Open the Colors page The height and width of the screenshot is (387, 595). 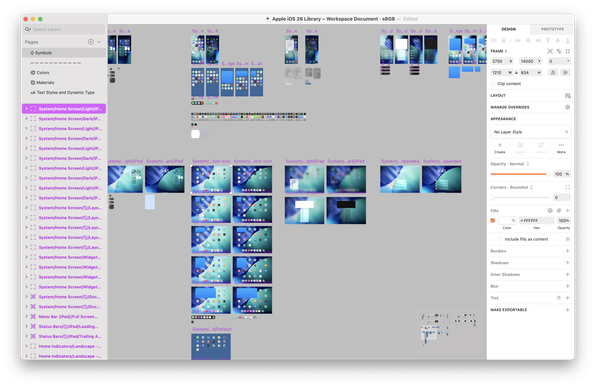click(64, 72)
